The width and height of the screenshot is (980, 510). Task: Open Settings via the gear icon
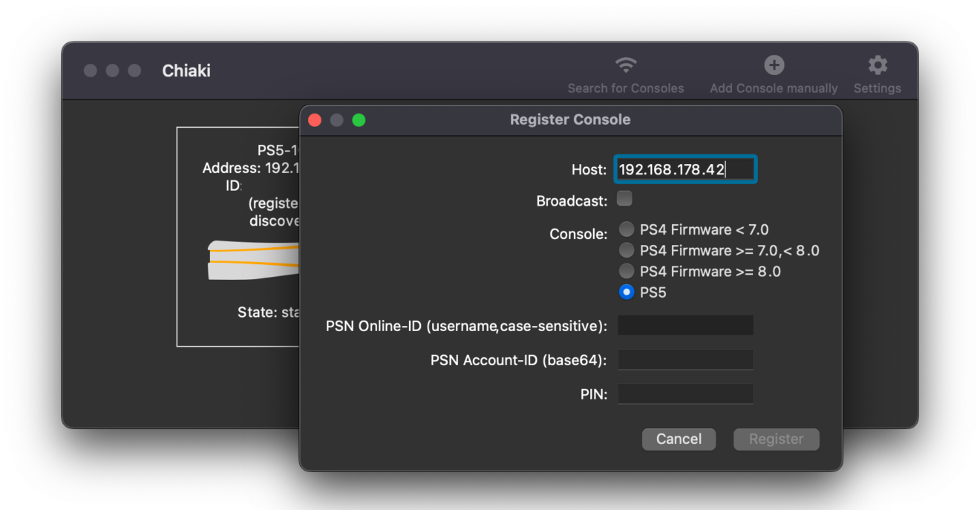(x=878, y=65)
